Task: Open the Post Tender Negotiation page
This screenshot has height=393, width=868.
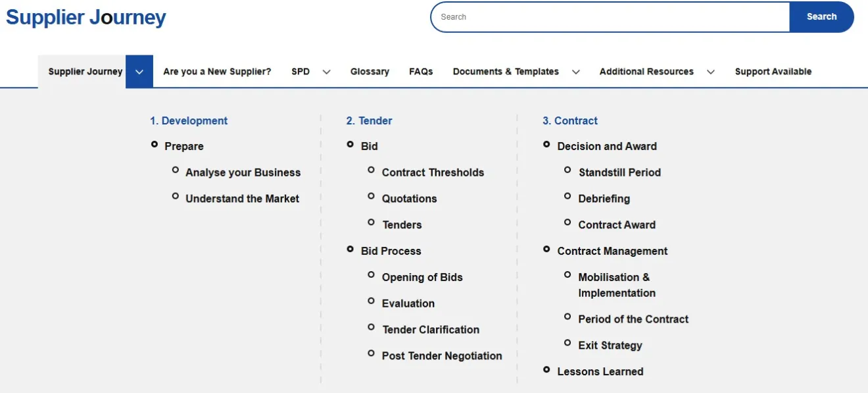Action: point(442,355)
